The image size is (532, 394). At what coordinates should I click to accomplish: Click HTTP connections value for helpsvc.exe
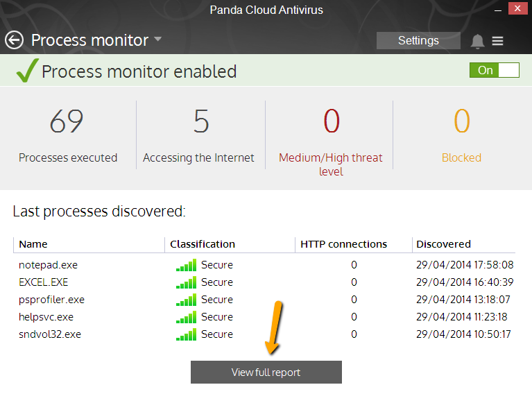point(354,317)
